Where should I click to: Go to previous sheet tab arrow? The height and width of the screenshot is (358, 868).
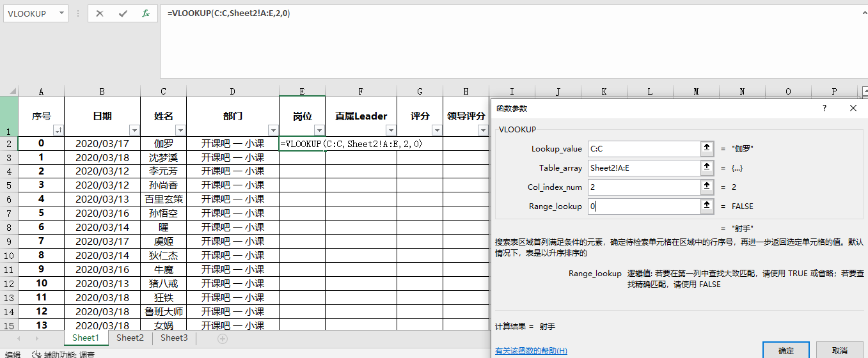(x=19, y=338)
